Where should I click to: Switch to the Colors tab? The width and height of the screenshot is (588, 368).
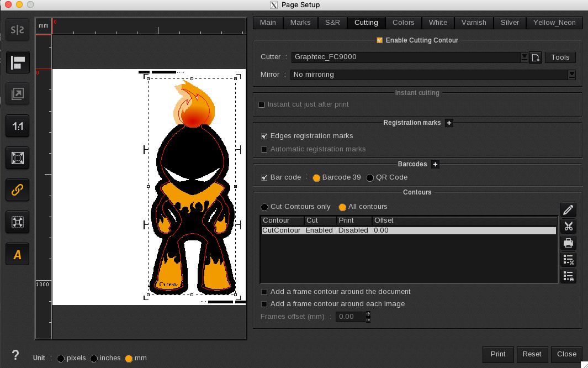403,23
